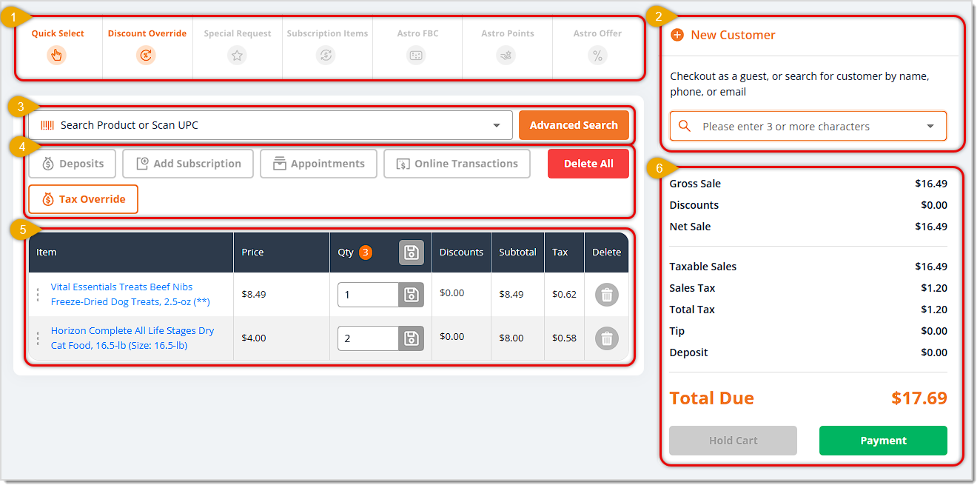The image size is (980, 488).
Task: Click the Appointments button
Action: 318,164
